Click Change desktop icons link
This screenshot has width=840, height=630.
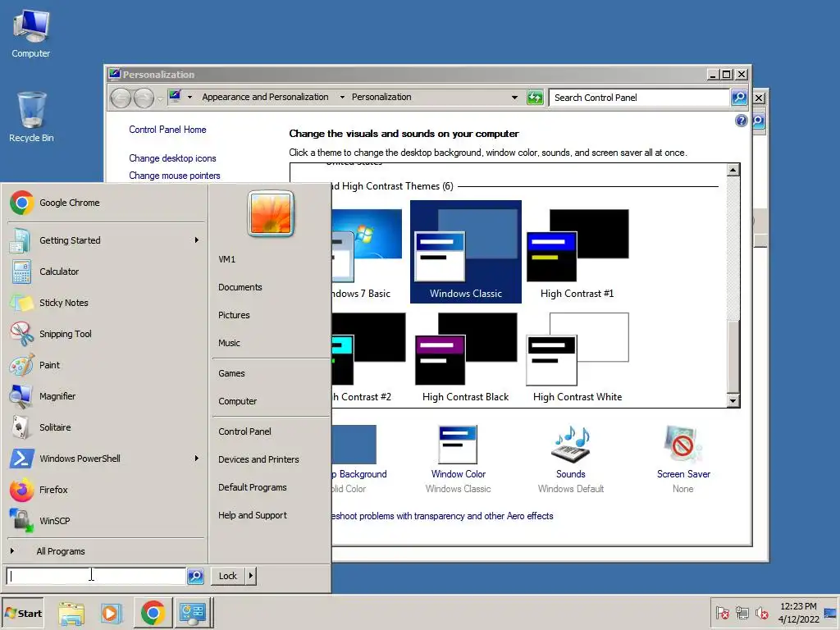(172, 158)
